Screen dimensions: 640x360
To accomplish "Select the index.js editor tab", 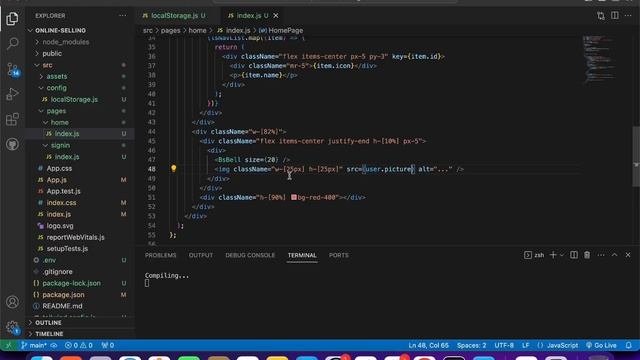I will 249,16.
